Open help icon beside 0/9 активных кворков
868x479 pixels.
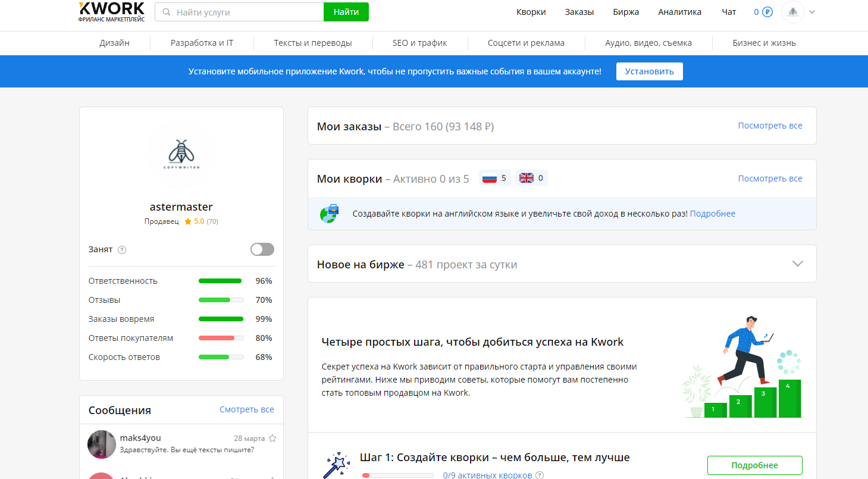click(x=540, y=475)
